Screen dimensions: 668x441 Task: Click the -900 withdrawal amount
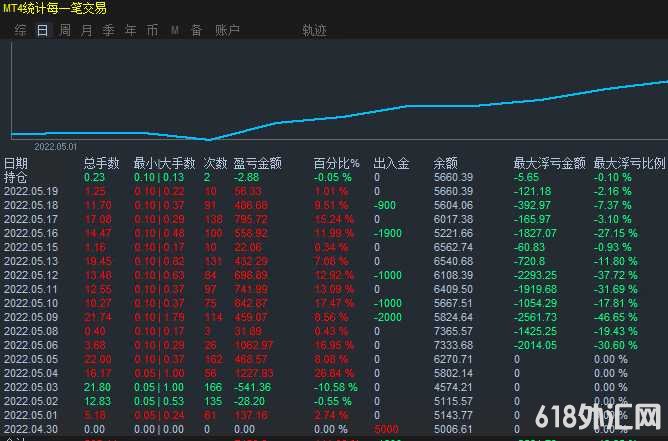[x=385, y=205]
